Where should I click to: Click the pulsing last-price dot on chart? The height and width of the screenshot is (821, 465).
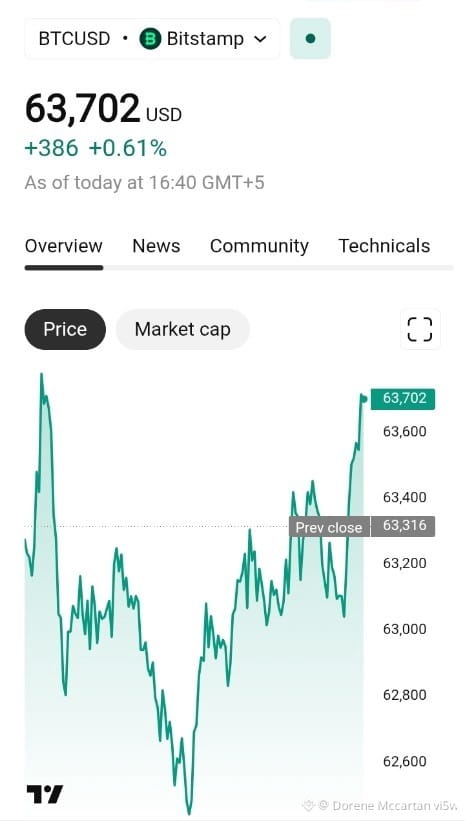pyautogui.click(x=364, y=400)
